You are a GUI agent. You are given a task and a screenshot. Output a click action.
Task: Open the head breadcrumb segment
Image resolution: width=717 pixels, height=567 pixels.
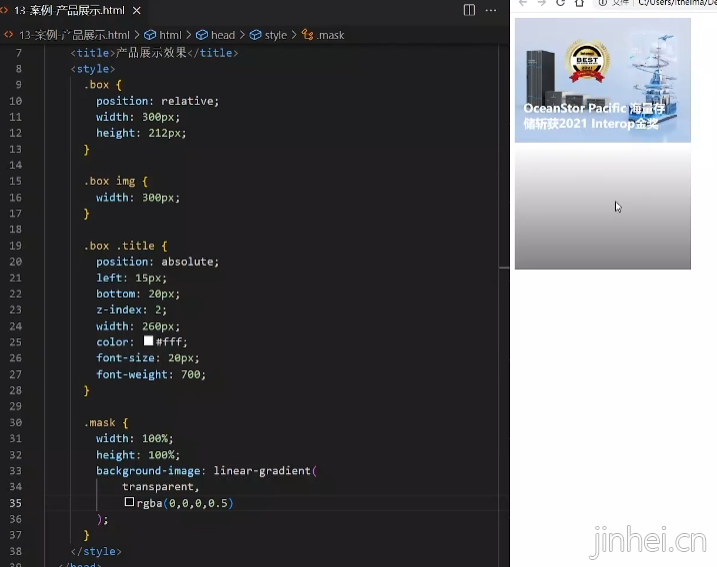click(223, 35)
